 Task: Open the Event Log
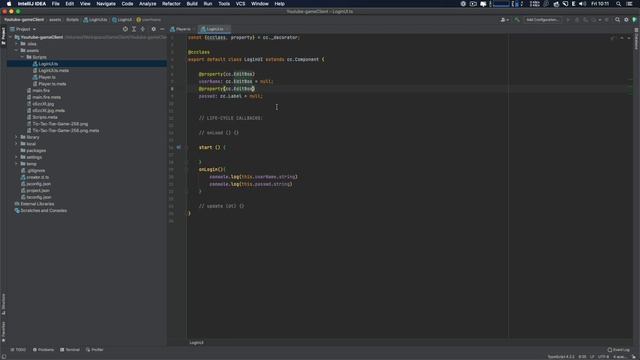[618, 350]
